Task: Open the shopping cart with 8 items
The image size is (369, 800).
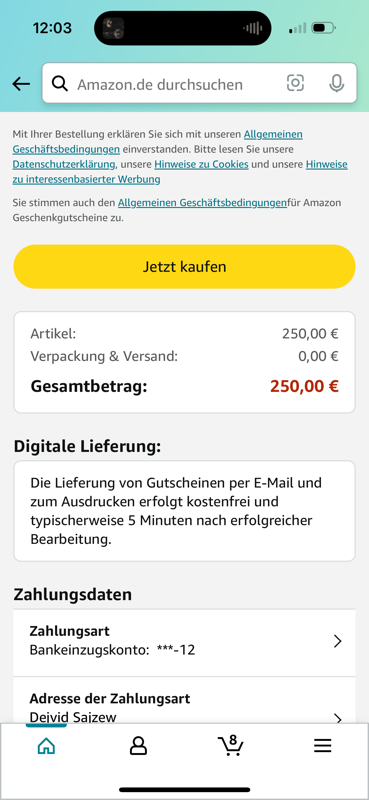Action: tap(230, 745)
